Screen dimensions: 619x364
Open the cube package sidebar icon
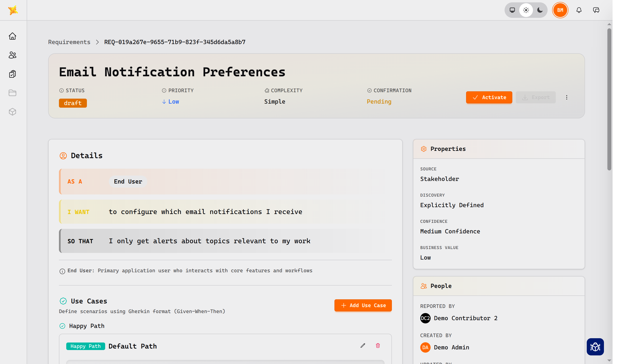[12, 112]
